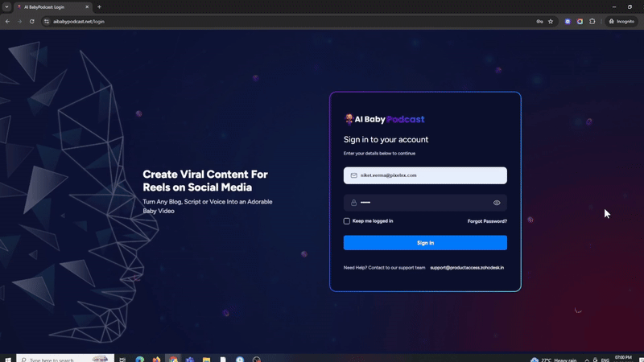Click the envelope icon in email field

[353, 175]
